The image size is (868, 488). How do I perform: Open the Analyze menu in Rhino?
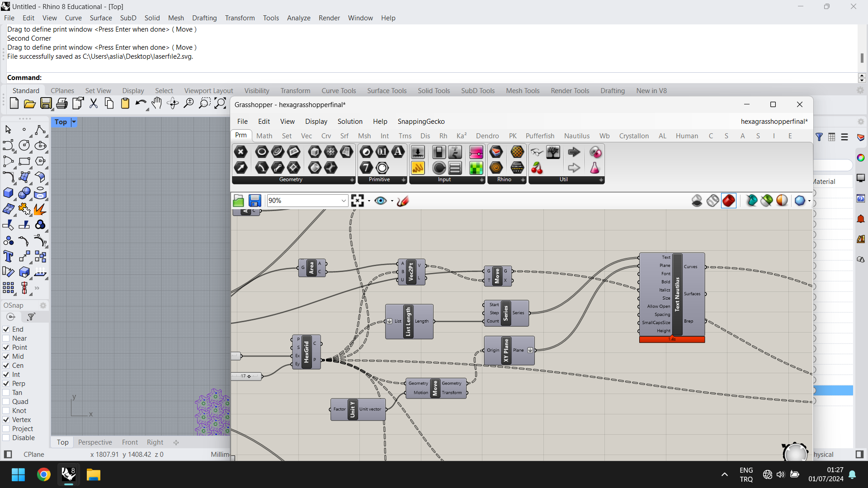tap(298, 18)
